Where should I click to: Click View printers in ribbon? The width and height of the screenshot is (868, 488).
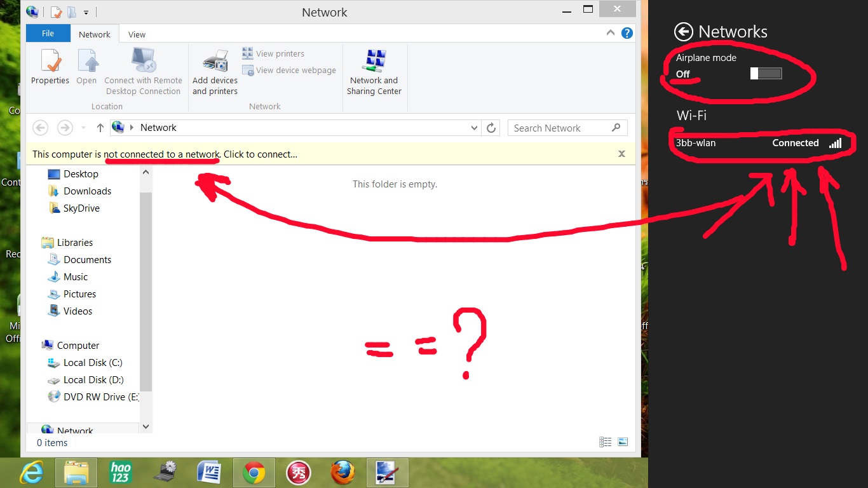click(x=273, y=53)
